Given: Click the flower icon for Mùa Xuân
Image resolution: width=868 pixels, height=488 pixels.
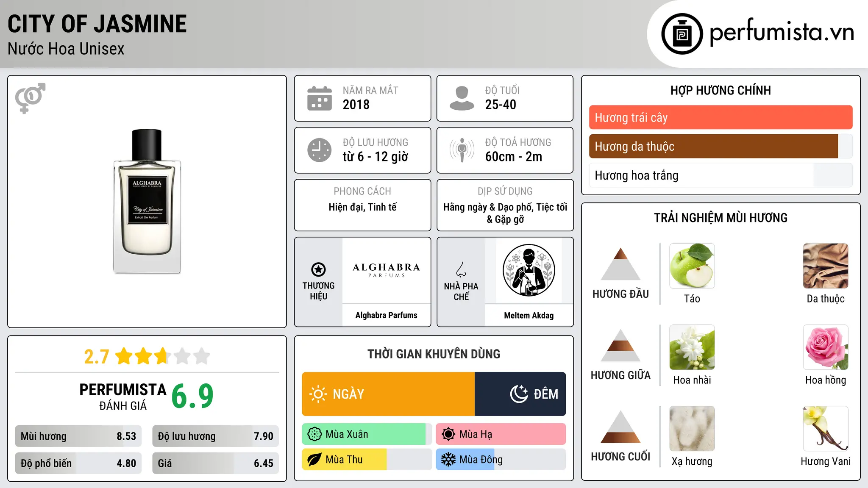Looking at the screenshot, I should [314, 434].
